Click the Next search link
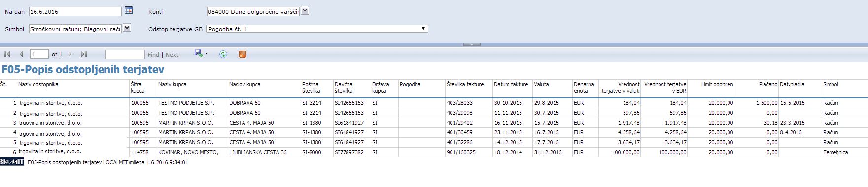 tap(172, 55)
